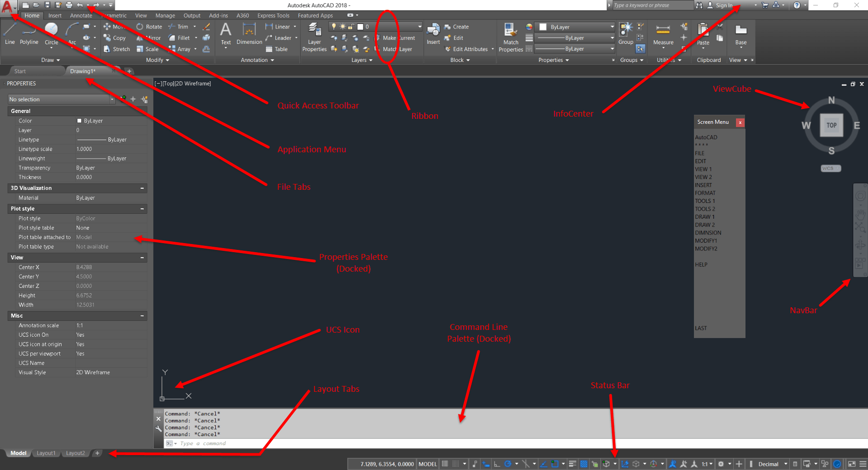Click the Quick Select icon in Properties palette

144,99
